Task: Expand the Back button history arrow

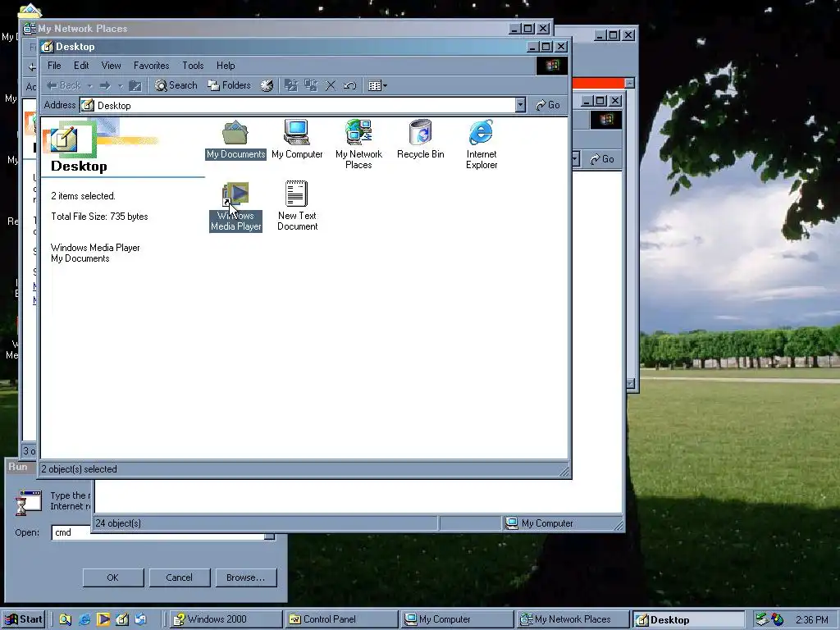Action: [89, 85]
